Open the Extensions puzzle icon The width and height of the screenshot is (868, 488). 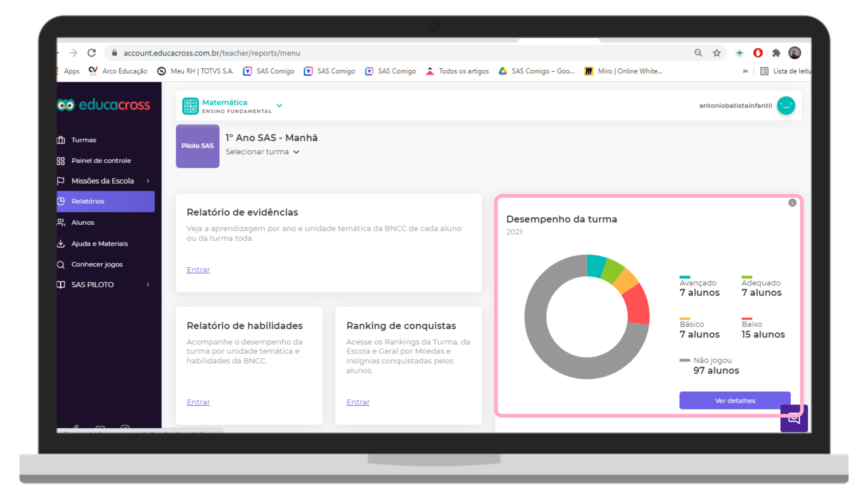tap(776, 53)
